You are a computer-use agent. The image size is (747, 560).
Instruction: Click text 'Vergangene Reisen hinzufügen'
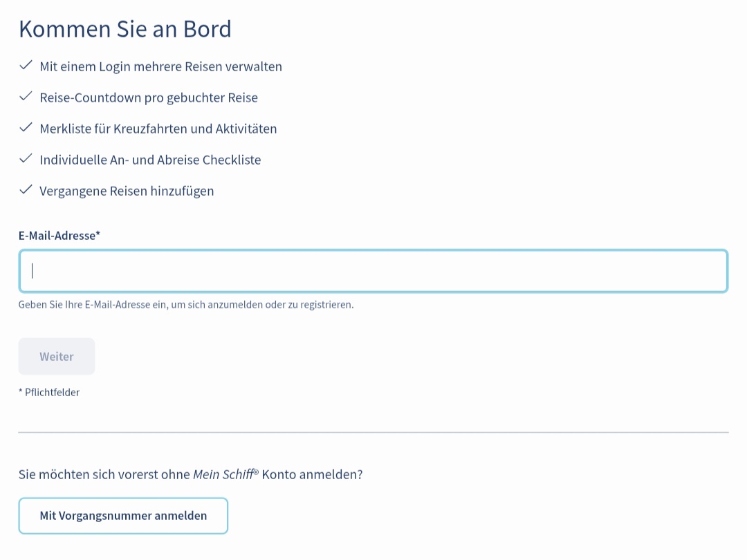127,191
